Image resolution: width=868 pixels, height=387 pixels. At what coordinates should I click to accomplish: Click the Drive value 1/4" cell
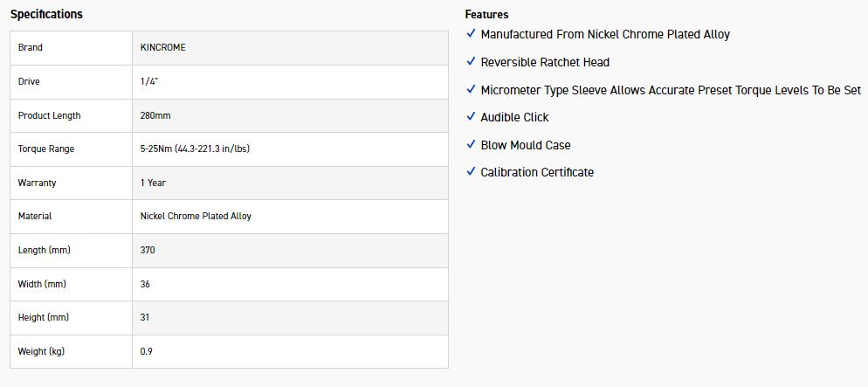point(150,81)
